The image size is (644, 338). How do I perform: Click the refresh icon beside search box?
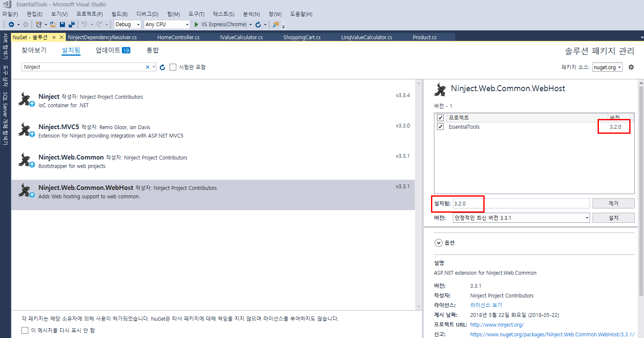pyautogui.click(x=162, y=67)
